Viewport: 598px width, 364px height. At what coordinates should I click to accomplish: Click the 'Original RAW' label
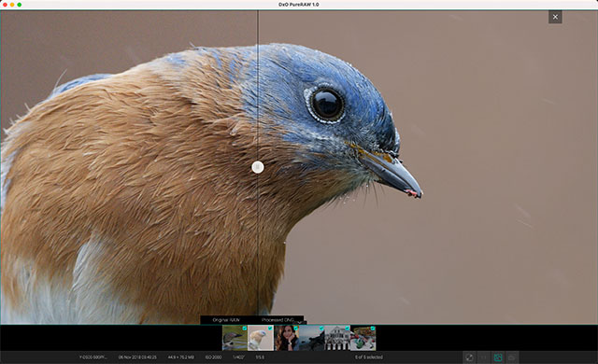click(226, 320)
